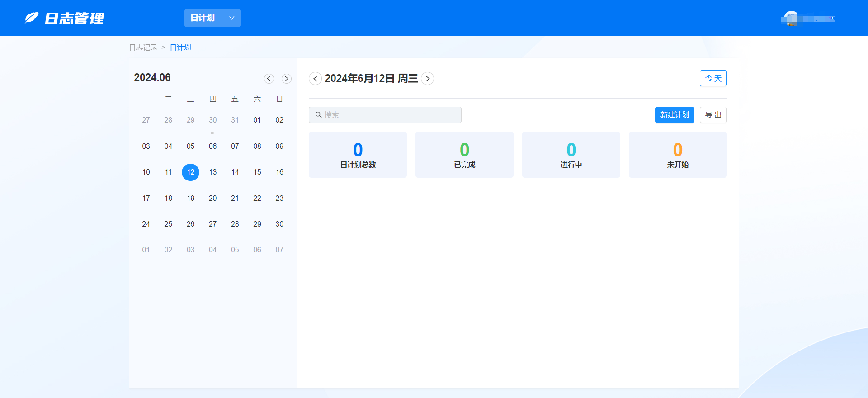Open the 日计划 dropdown in header
The height and width of the screenshot is (398, 868).
[212, 18]
